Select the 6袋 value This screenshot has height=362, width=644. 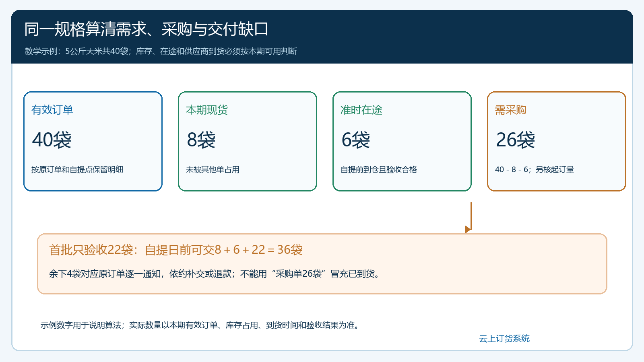[356, 140]
